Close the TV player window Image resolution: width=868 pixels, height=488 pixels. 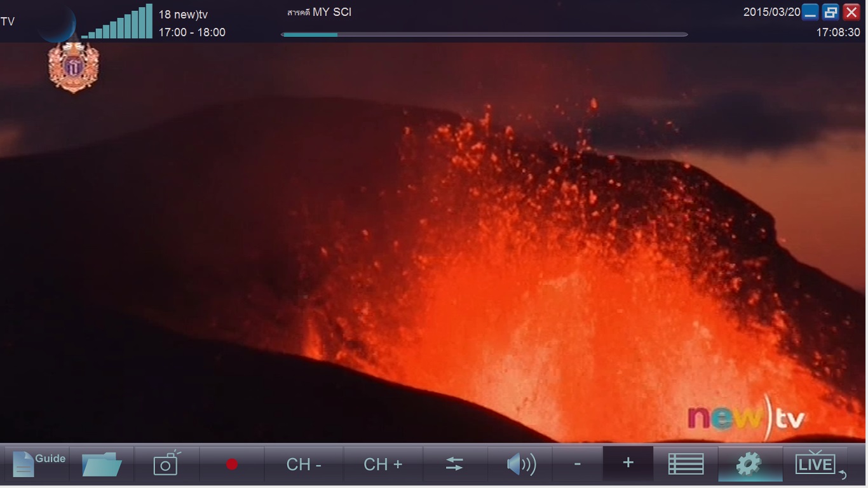click(851, 12)
